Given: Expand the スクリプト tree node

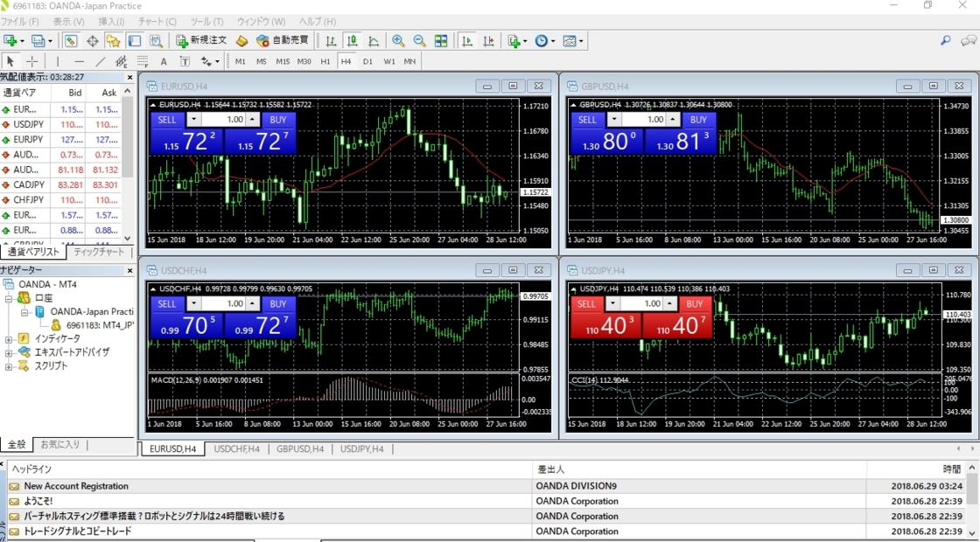Looking at the screenshot, I should click(9, 366).
